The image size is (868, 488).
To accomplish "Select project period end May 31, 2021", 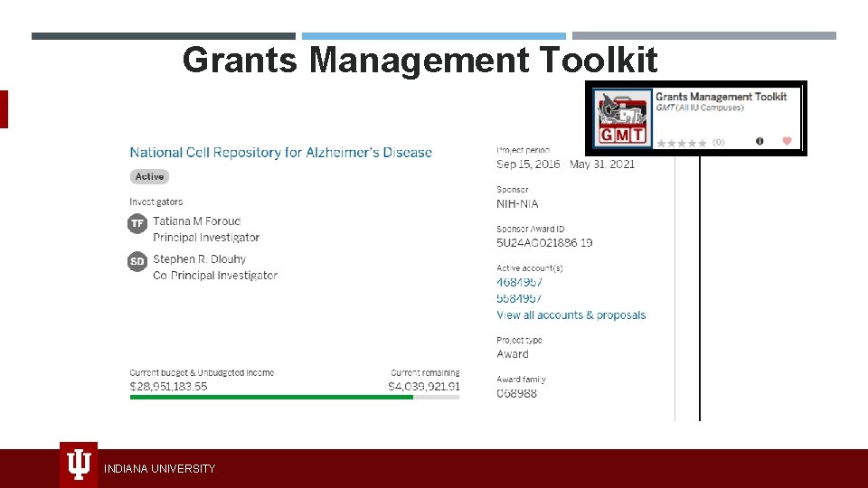I will 602,164.
